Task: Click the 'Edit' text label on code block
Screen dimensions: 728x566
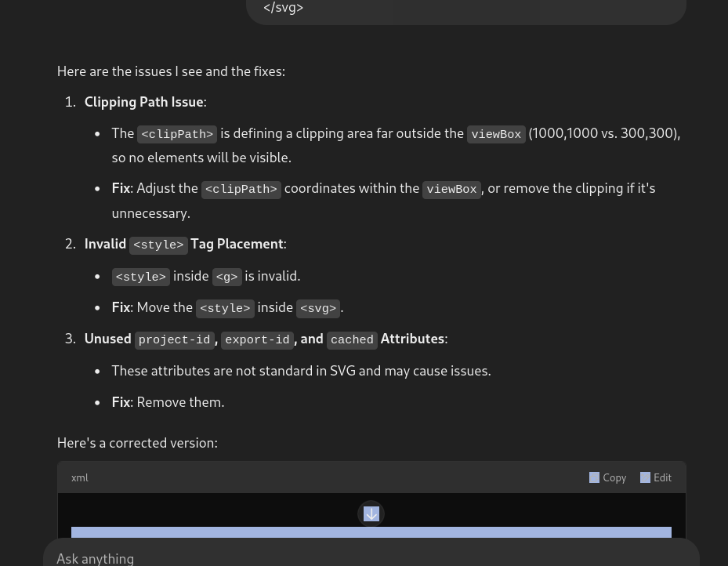Action: [x=662, y=478]
